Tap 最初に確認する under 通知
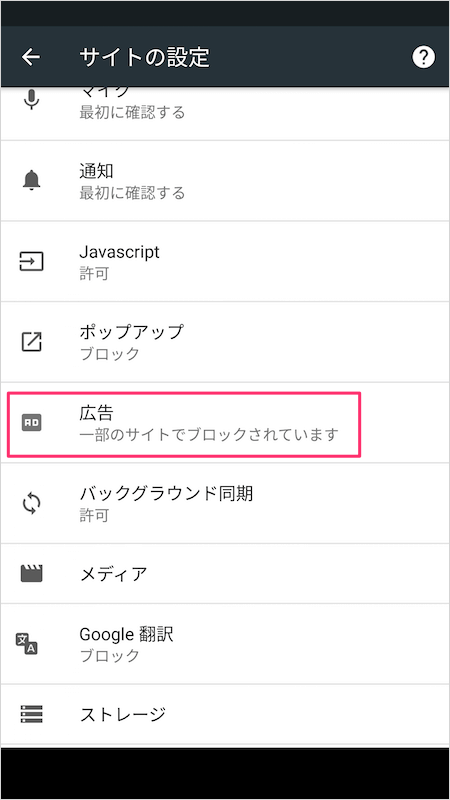This screenshot has width=450, height=800. [x=132, y=193]
